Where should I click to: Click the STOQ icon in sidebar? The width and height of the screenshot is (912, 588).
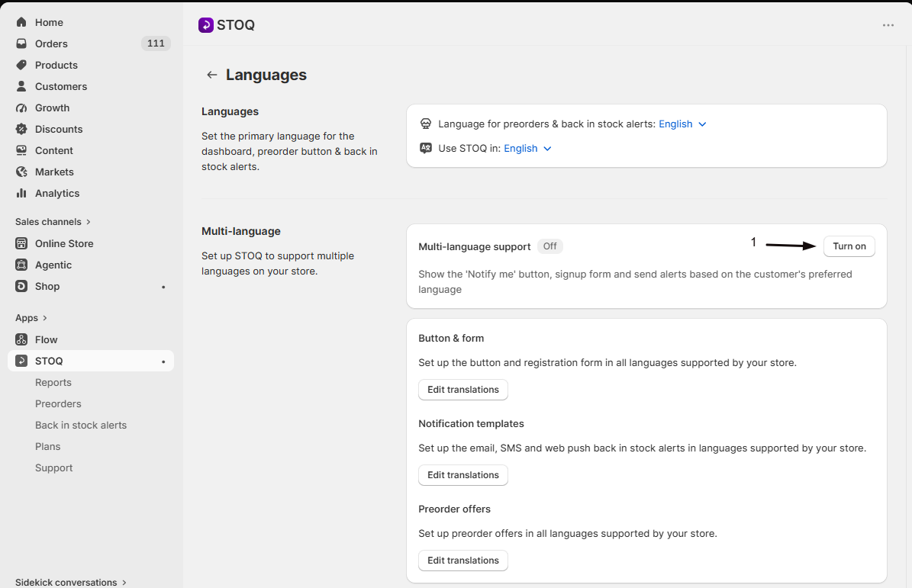[21, 361]
